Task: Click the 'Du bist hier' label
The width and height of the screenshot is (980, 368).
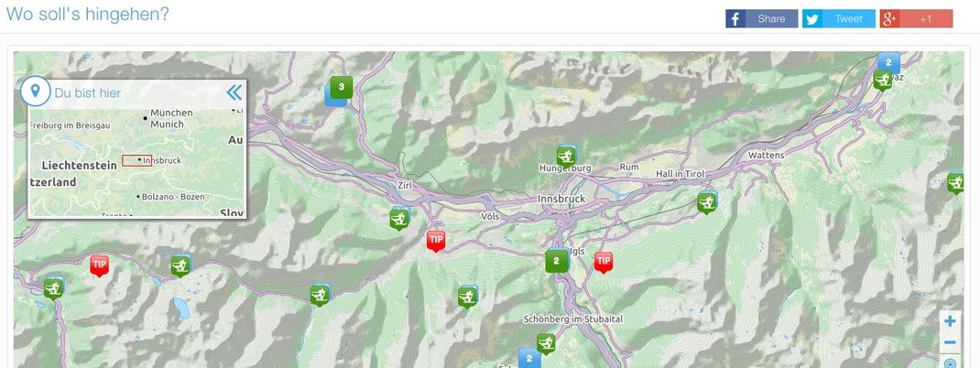Action: point(88,93)
